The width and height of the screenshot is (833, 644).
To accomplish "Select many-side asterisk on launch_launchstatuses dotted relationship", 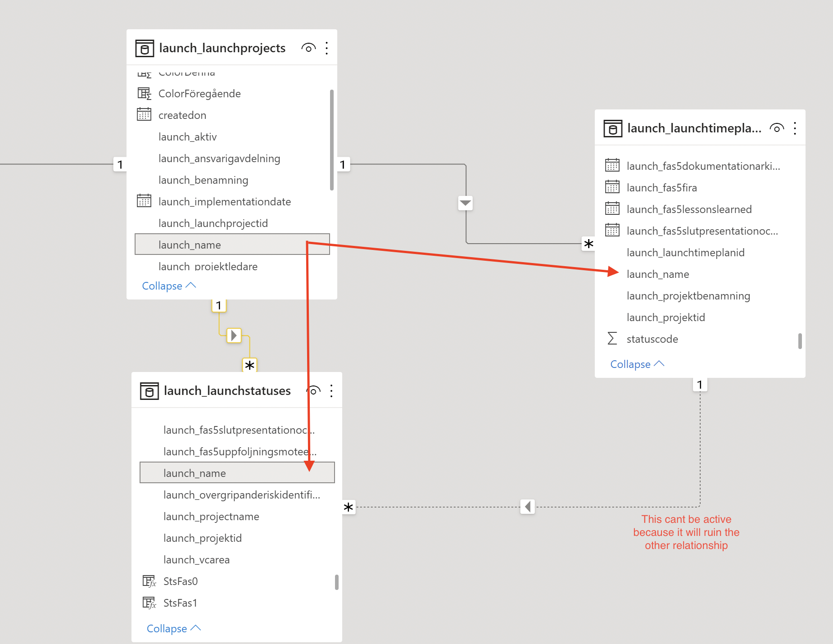I will [x=349, y=508].
